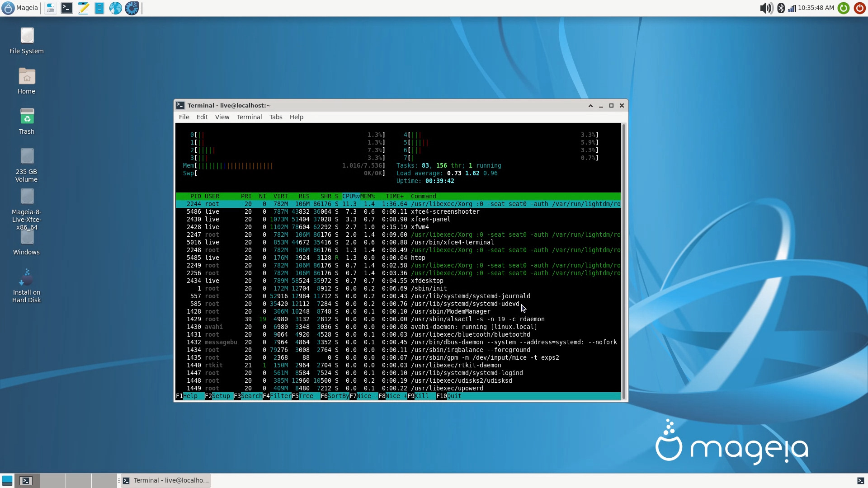Click the network signal tray icon
Viewport: 868px width, 488px height.
point(792,8)
